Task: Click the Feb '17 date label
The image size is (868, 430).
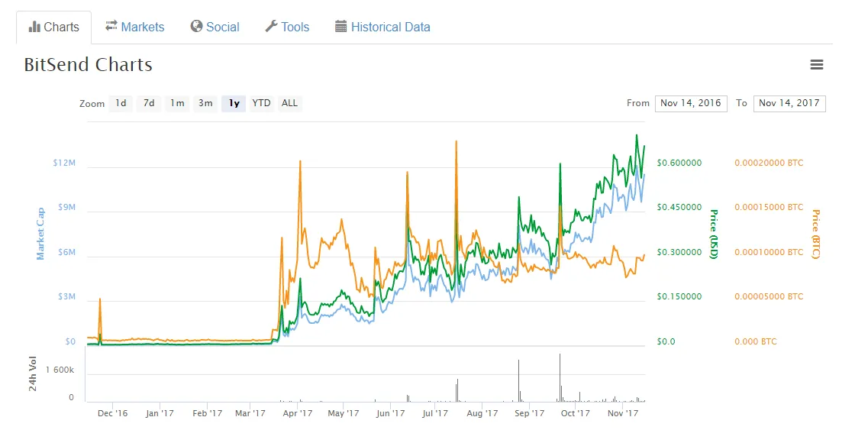Action: [x=206, y=413]
